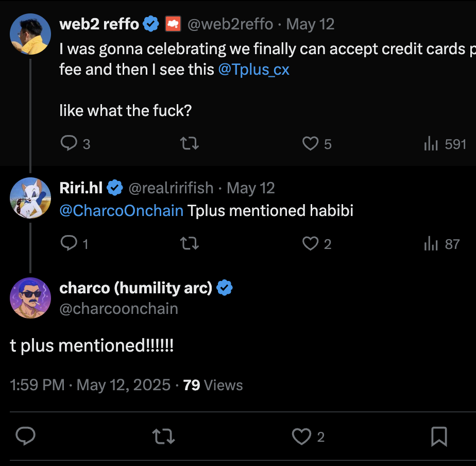
Task: Retweet charco's main tweet
Action: tap(164, 437)
